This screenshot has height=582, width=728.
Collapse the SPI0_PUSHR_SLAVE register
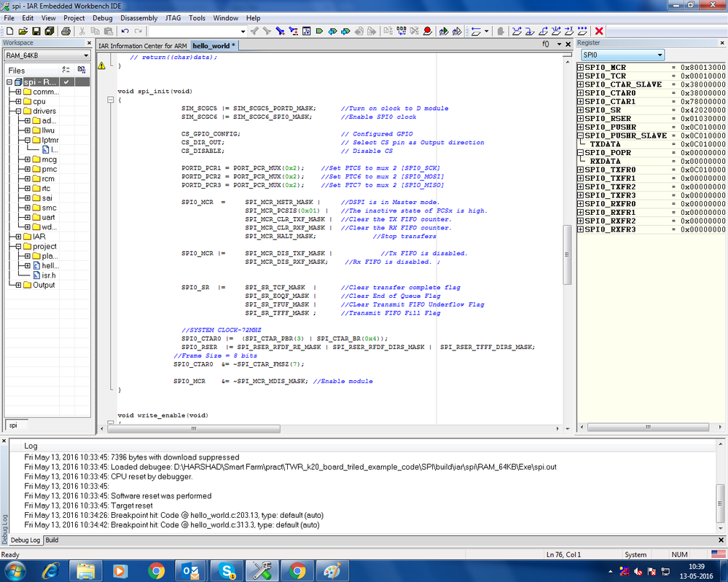[x=580, y=135]
